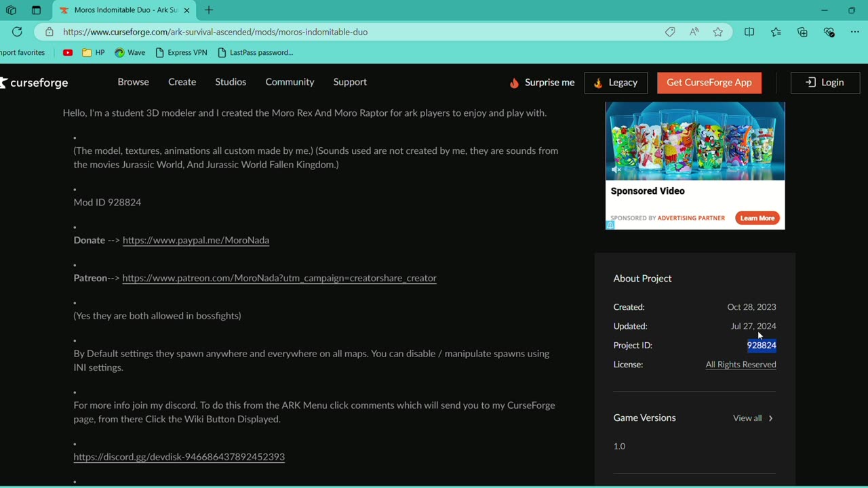868x488 pixels.
Task: Open the Express VPN bookmark
Action: click(181, 52)
